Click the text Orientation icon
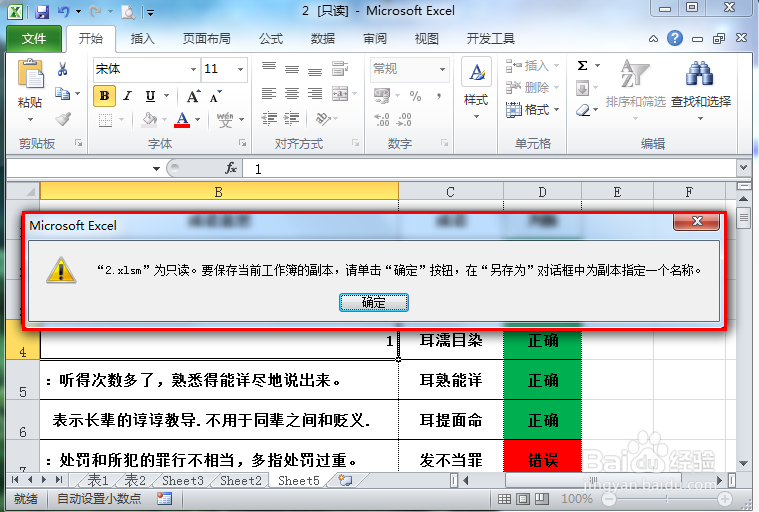Viewport: 759px width, 512px height. point(323,119)
